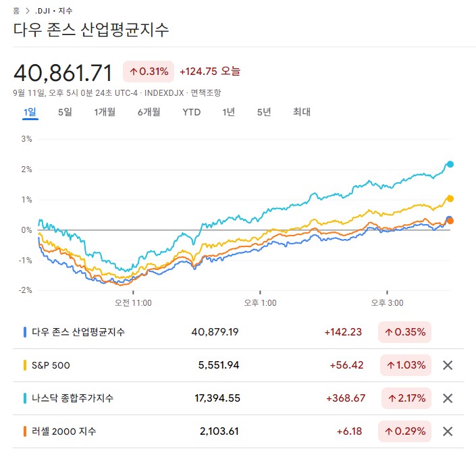Show the 1년 chart range
This screenshot has height=455, width=476.
pyautogui.click(x=229, y=112)
